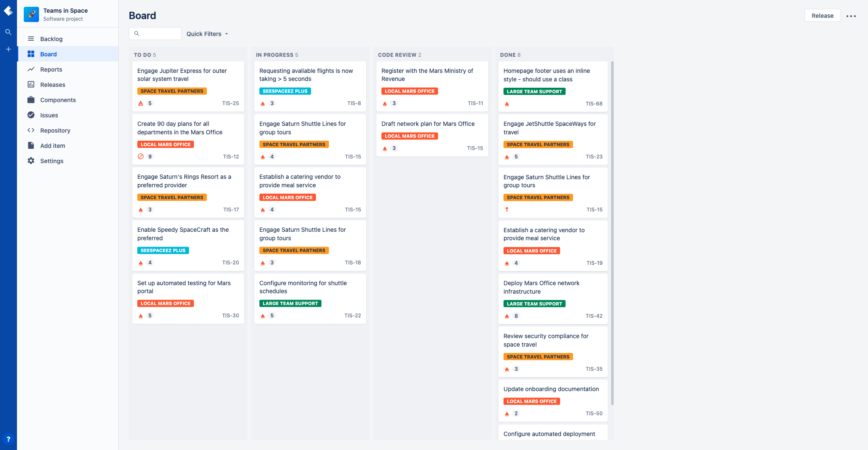Screen dimensions: 868x450
Task: Open help via the question mark icon
Action: click(x=8, y=439)
